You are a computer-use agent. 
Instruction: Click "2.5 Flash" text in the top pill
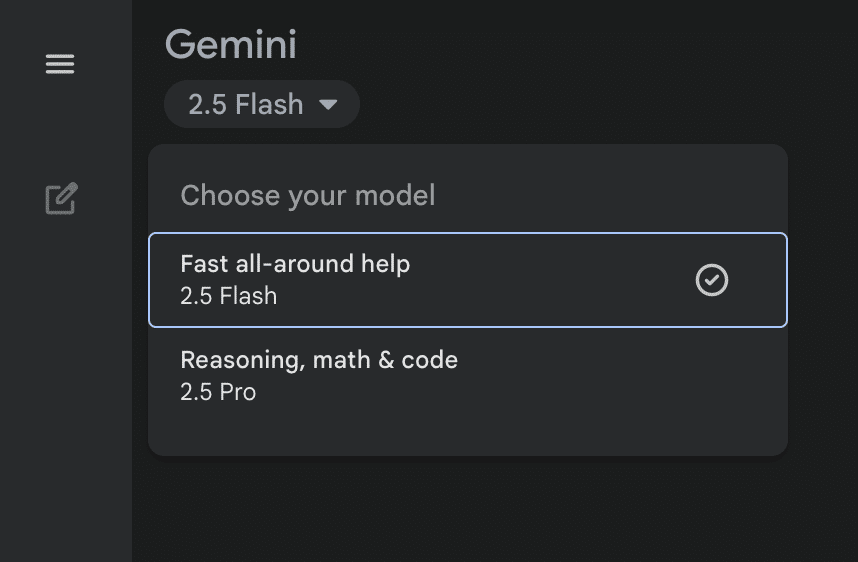(246, 104)
